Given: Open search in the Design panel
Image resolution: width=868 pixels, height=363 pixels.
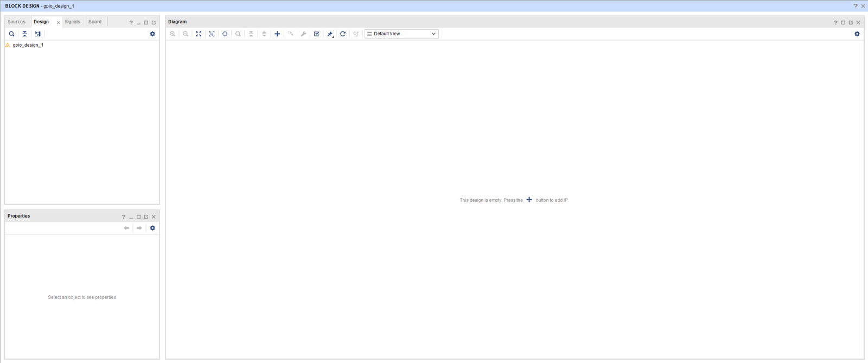Looking at the screenshot, I should (x=11, y=34).
